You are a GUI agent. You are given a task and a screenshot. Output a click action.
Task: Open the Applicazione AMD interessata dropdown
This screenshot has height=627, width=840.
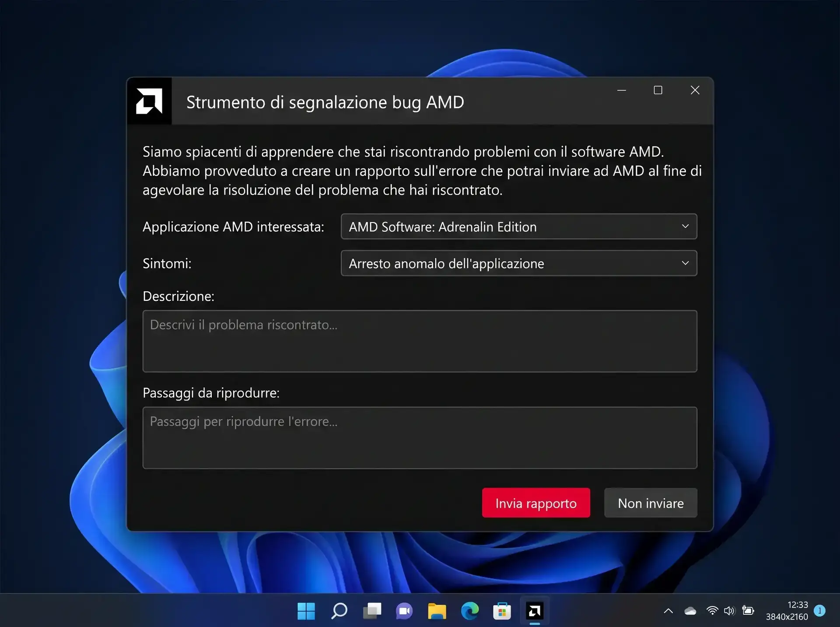(519, 226)
